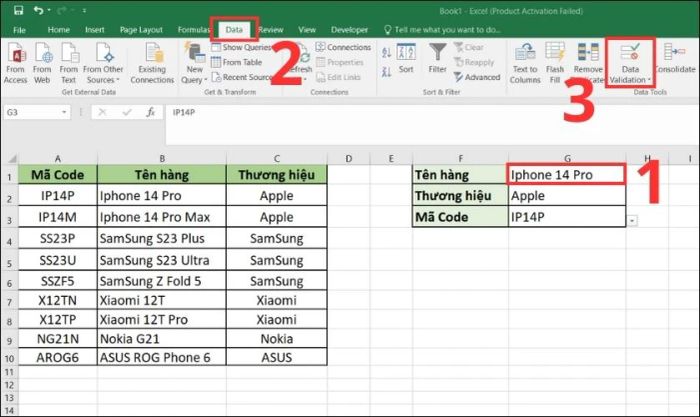Click the Insert Function fx icon

pos(150,112)
